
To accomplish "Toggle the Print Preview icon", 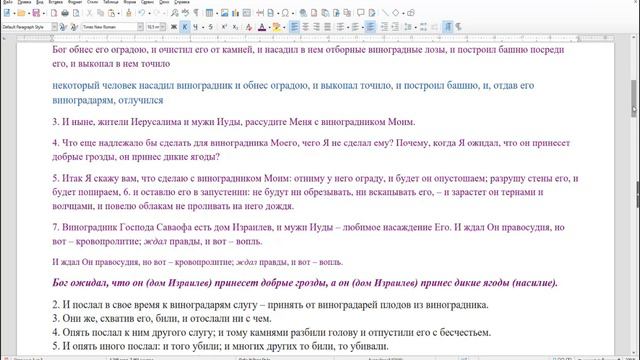I will pos(76,13).
